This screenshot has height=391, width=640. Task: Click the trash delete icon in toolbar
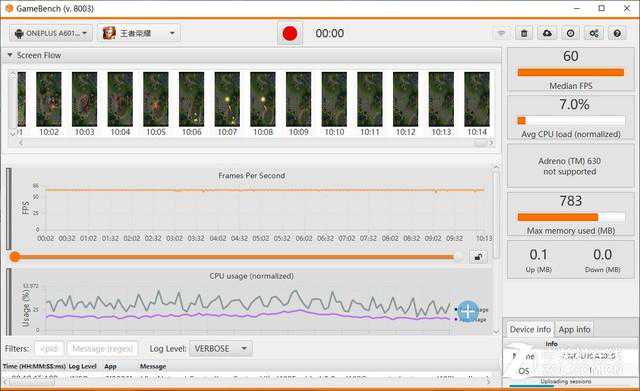pyautogui.click(x=524, y=33)
